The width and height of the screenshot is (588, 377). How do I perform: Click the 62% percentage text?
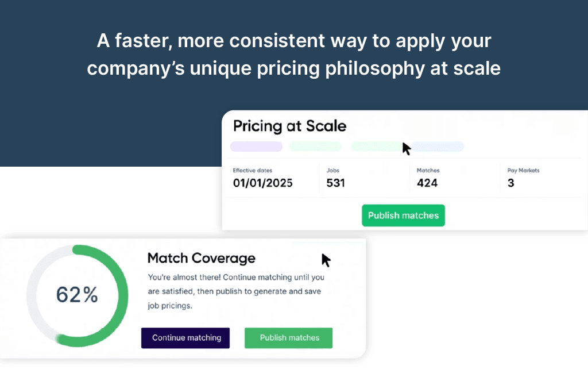click(77, 295)
